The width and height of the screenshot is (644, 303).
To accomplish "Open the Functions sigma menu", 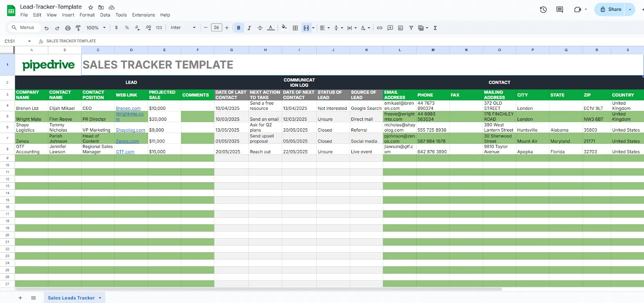I will [435, 28].
